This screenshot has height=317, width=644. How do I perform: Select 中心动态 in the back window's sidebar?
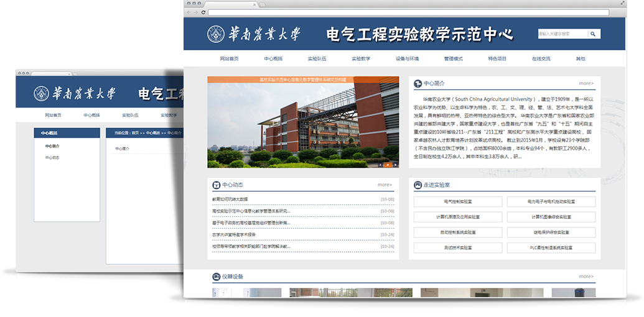[52, 158]
